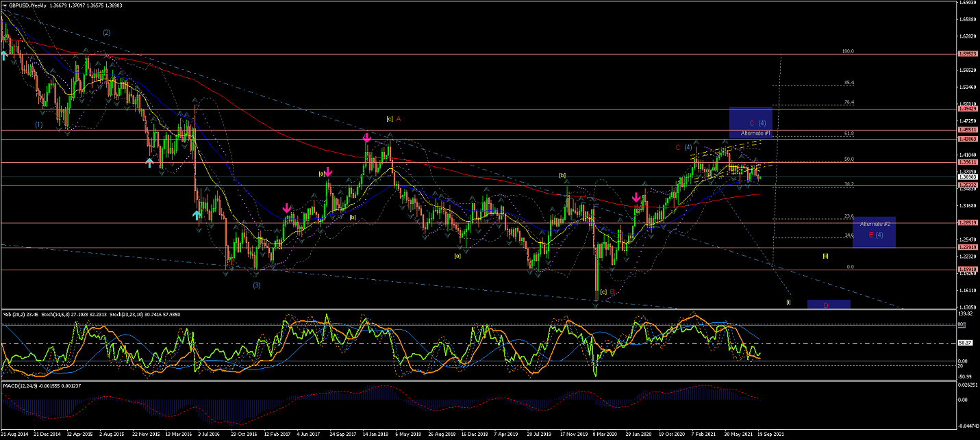
Task: Click the blue (2) wave label
Action: coord(107,32)
